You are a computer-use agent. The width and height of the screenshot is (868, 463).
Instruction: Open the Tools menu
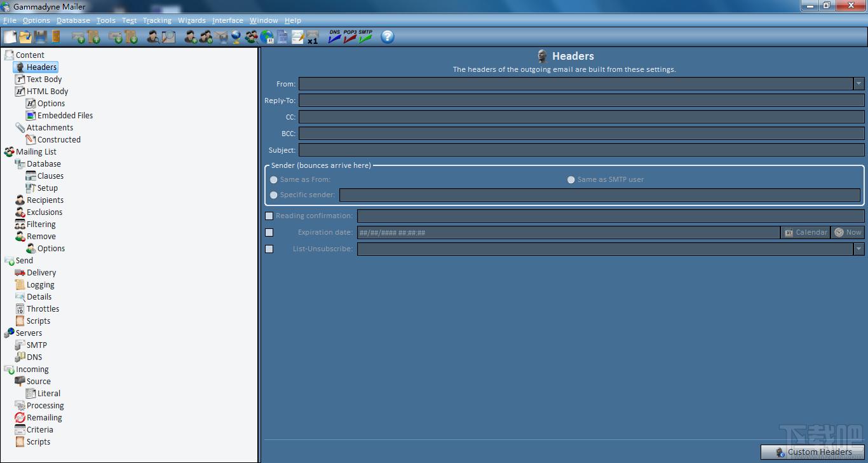tap(106, 20)
